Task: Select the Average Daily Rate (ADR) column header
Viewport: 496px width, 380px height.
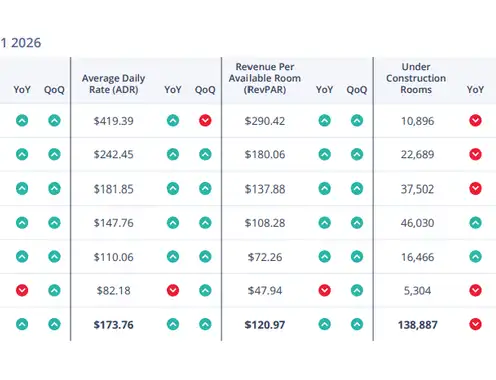Action: pyautogui.click(x=113, y=84)
